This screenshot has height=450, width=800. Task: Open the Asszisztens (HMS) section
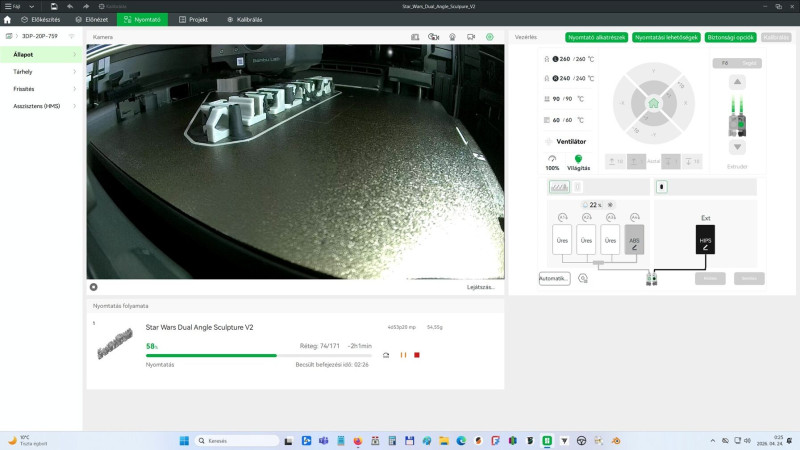41,106
